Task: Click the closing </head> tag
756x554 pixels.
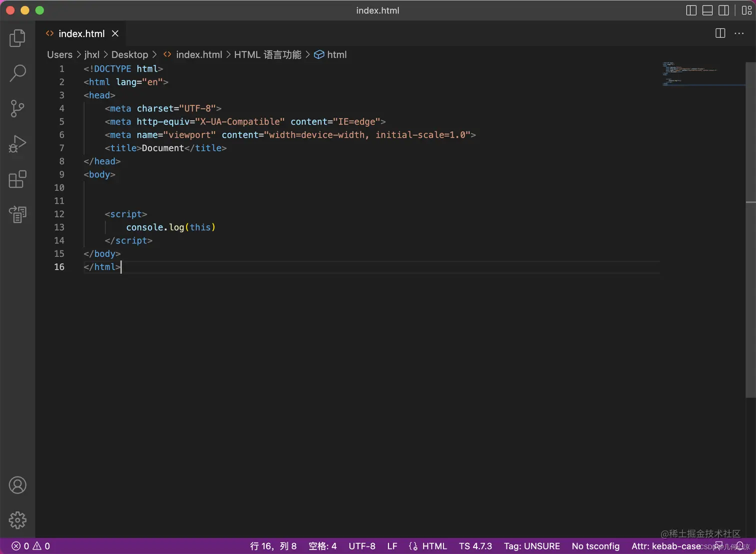Action: coord(102,161)
